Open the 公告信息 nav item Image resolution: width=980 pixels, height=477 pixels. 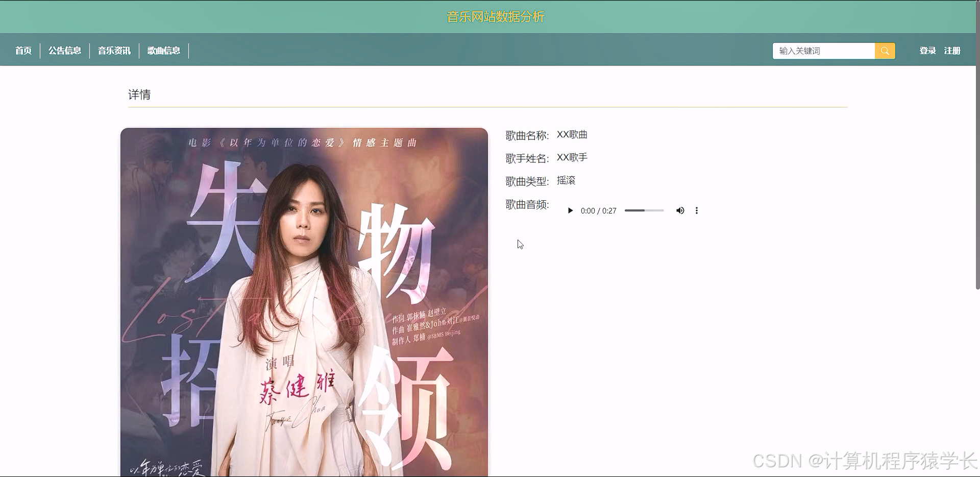point(65,51)
